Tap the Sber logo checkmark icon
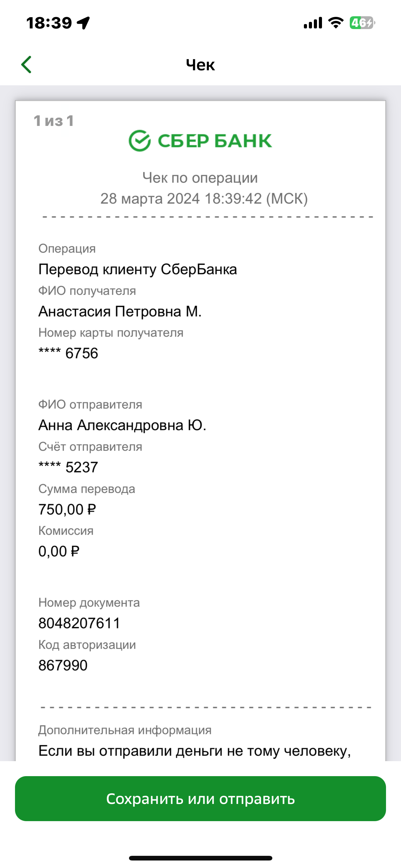The height and width of the screenshot is (868, 401). tap(139, 141)
